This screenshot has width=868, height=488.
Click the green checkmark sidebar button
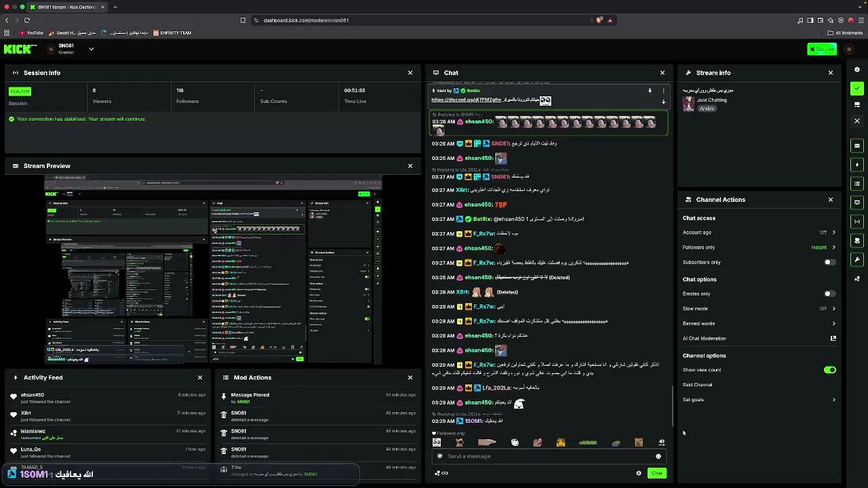857,88
